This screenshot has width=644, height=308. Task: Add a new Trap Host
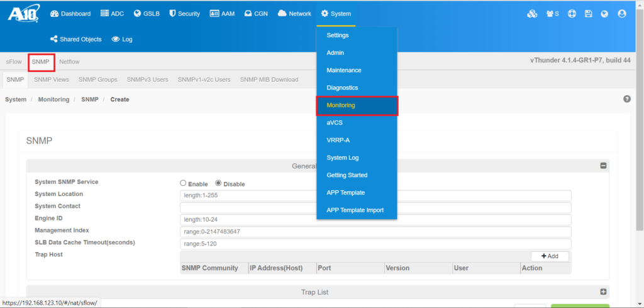(550, 256)
